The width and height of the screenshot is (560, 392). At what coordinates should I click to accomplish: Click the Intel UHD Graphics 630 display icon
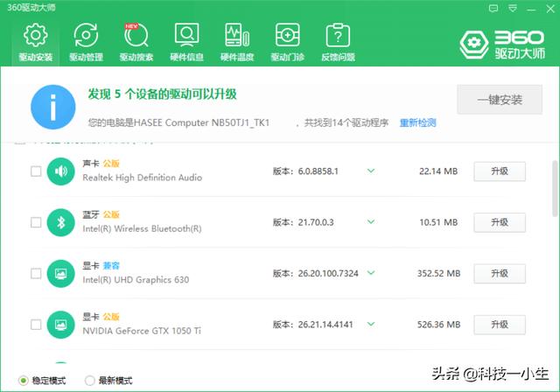pos(60,274)
